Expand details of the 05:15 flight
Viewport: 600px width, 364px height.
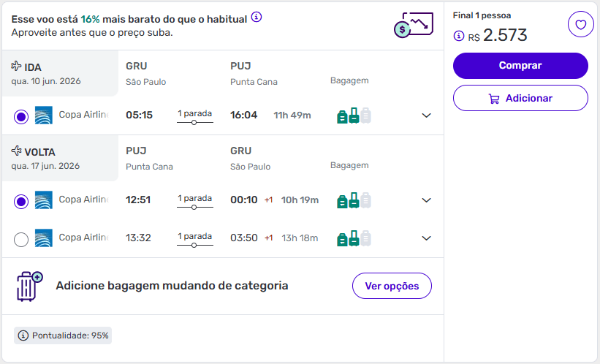427,115
